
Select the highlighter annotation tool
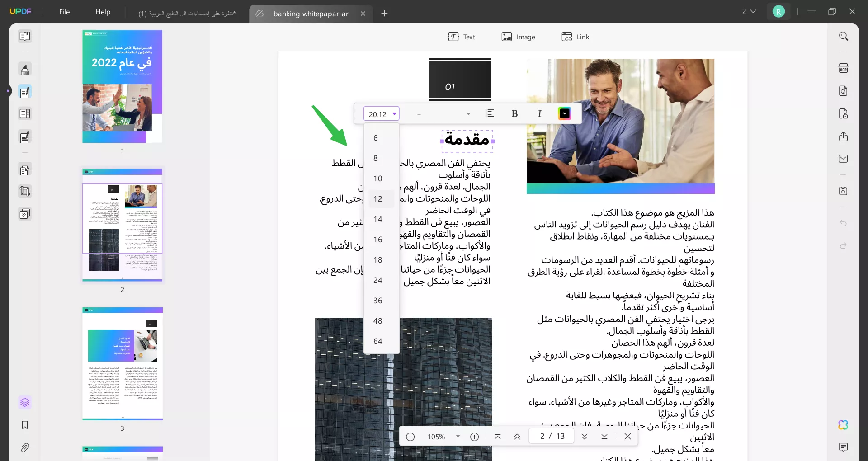(25, 70)
